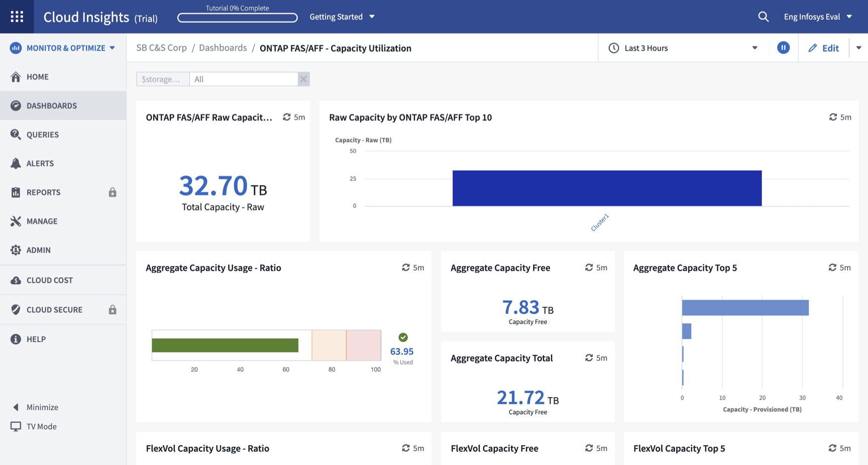The width and height of the screenshot is (868, 465).
Task: Open the dropdown arrow next to Edit
Action: tap(858, 48)
